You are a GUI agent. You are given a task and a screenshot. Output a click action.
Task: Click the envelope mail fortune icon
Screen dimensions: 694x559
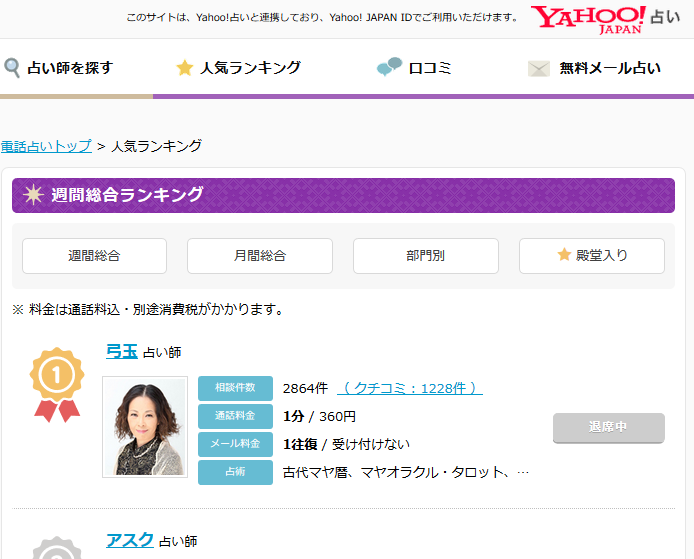pyautogui.click(x=539, y=69)
